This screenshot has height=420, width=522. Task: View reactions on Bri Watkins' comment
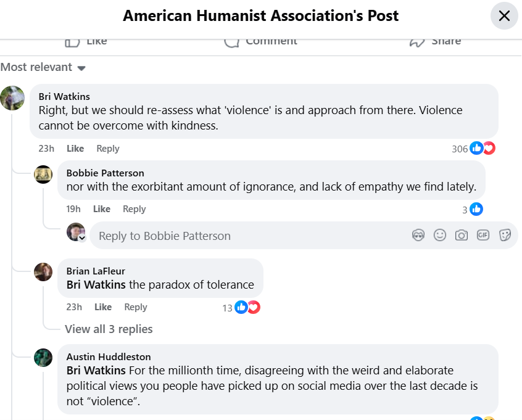473,149
